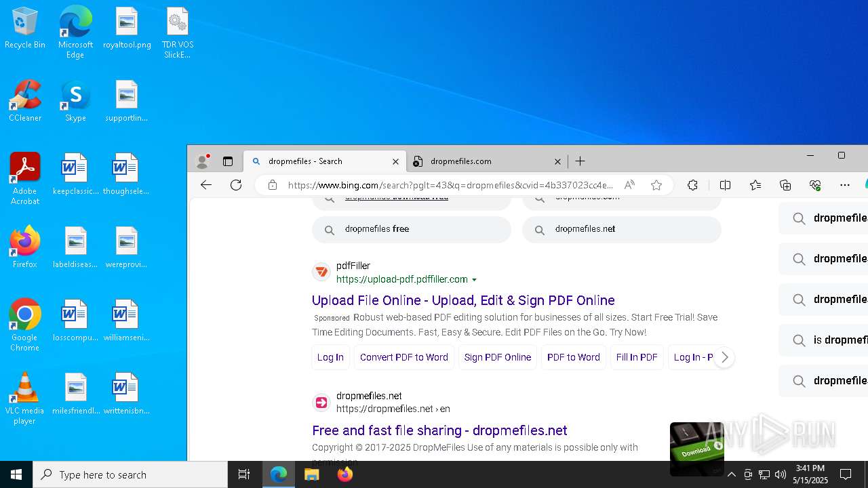Select the losscompu... Word document
Image resolution: width=868 pixels, height=488 pixels.
point(75,321)
